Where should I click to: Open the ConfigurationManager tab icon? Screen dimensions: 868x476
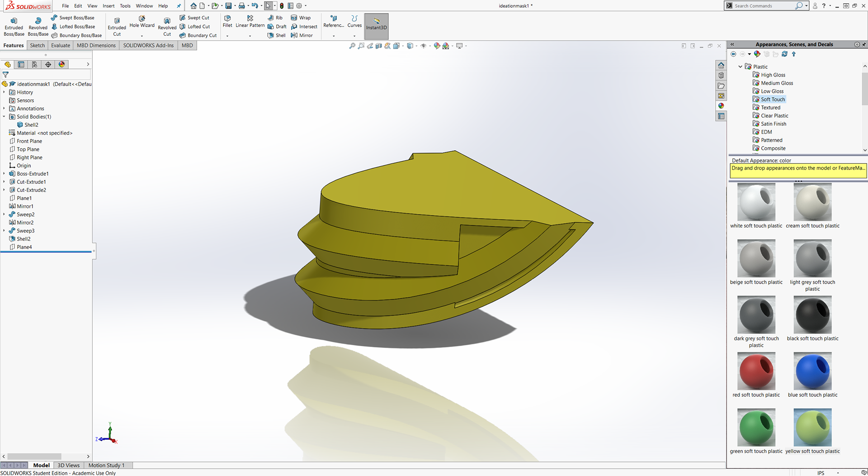tap(34, 65)
